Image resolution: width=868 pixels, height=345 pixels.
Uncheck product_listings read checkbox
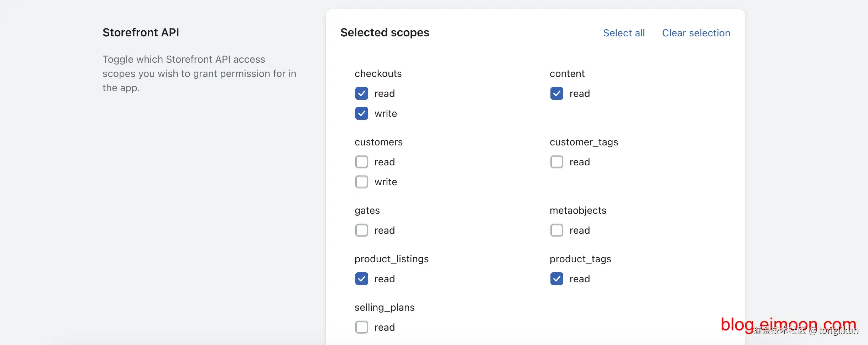point(361,279)
